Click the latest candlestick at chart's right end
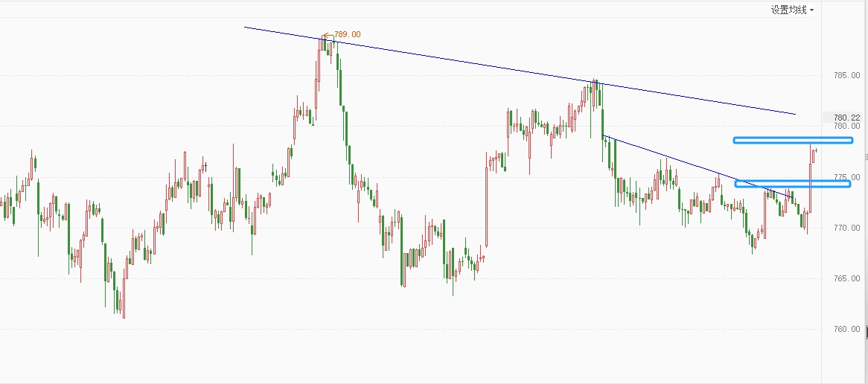This screenshot has width=868, height=384. pos(817,150)
